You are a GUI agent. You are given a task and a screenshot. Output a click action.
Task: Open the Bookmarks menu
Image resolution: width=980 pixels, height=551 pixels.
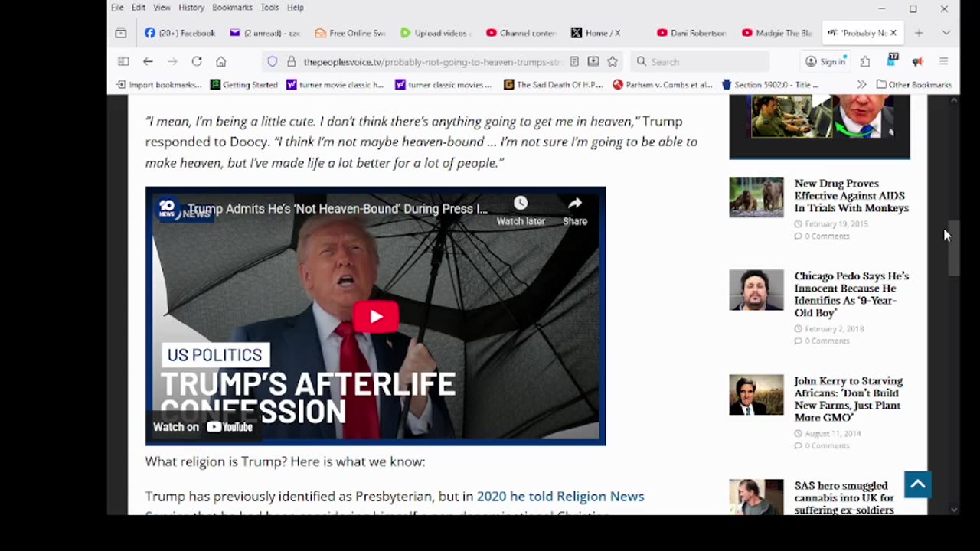pos(232,8)
